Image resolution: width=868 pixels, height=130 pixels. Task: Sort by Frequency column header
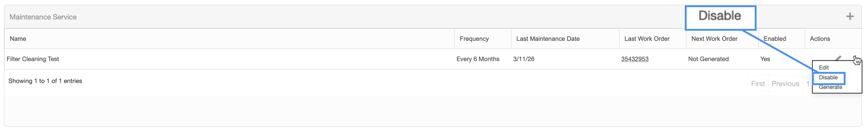click(474, 39)
